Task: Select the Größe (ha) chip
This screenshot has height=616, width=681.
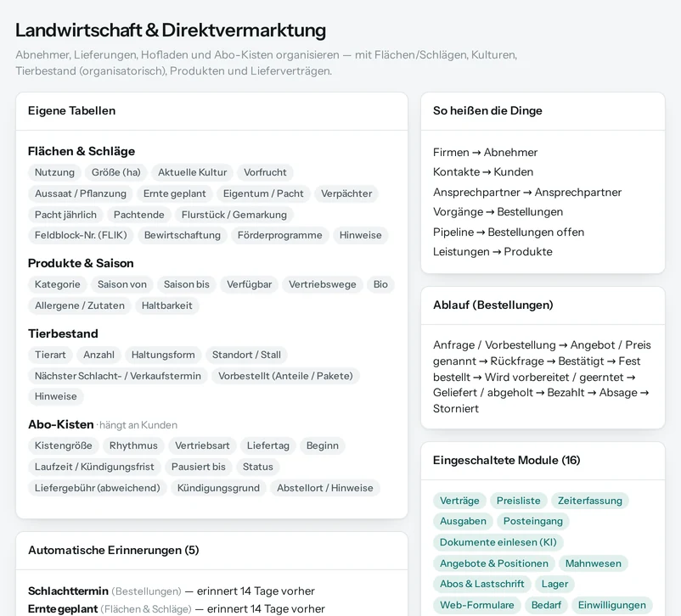Action: (x=116, y=172)
